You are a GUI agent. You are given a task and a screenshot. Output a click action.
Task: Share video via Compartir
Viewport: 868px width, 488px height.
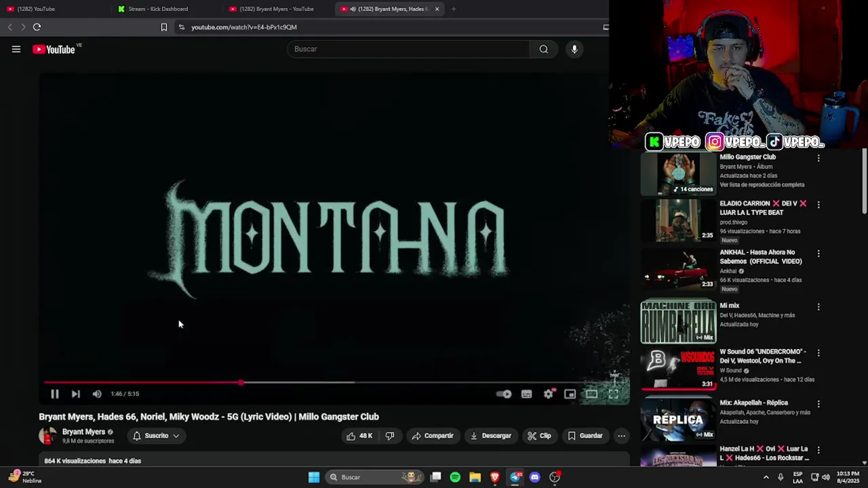[433, 436]
